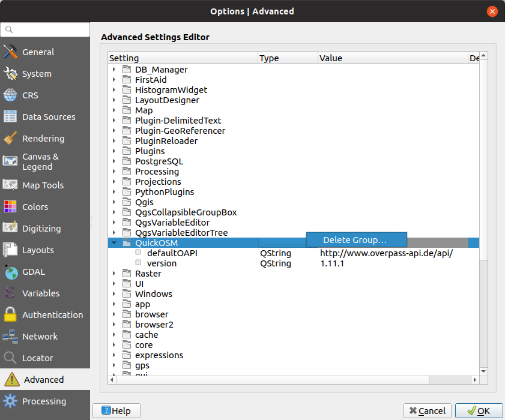Click the DB_Manager folder icon

point(127,70)
